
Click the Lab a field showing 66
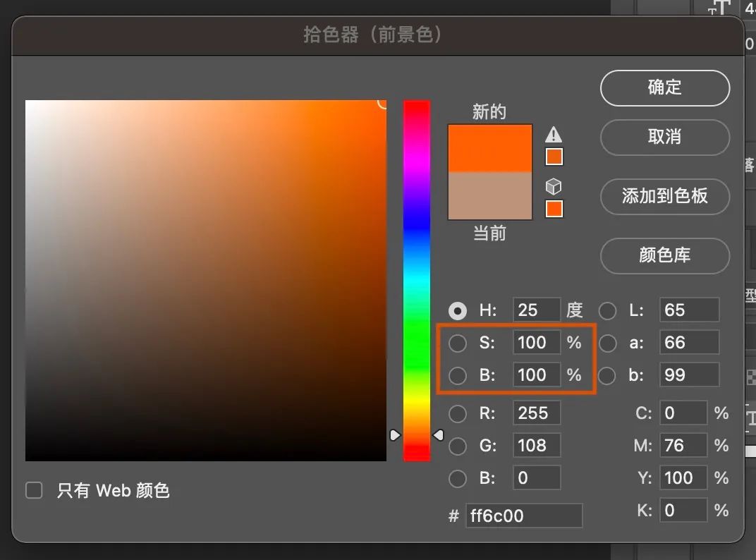pos(690,342)
